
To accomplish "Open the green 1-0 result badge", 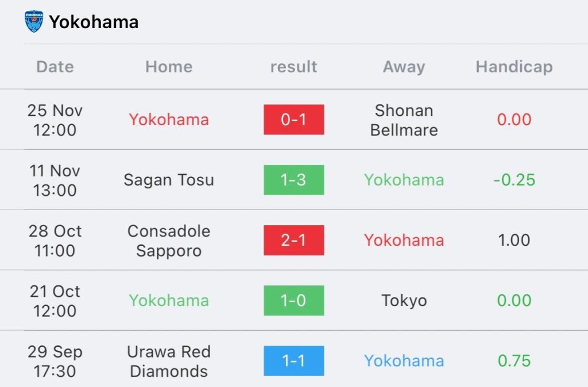I will tap(293, 300).
